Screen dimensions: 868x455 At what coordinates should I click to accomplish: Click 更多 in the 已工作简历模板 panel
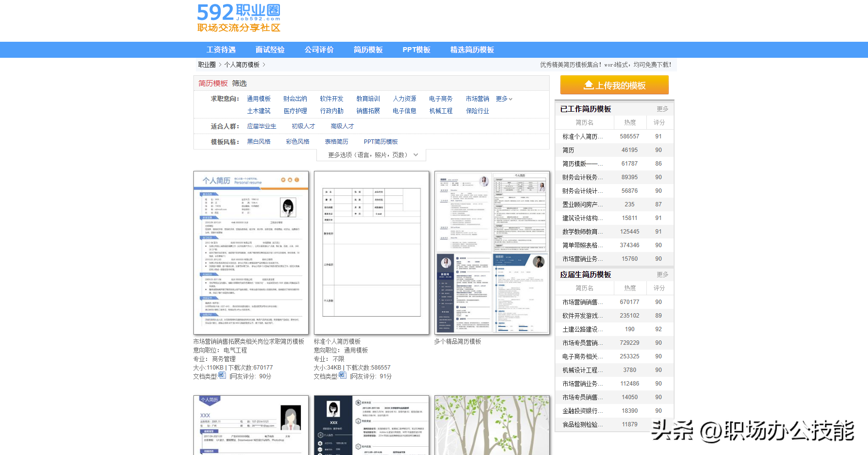[x=662, y=109]
